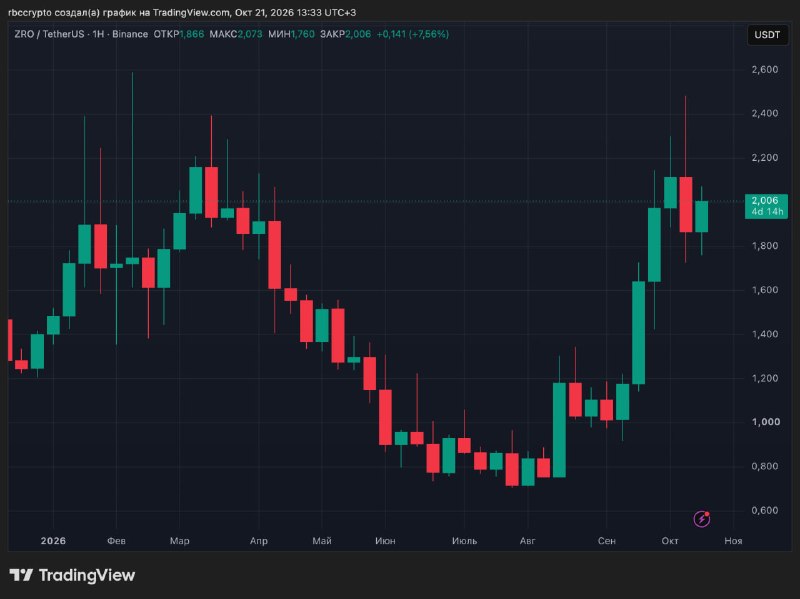The height and width of the screenshot is (599, 800).
Task: Click the 1,400 price axis label
Action: pos(765,334)
